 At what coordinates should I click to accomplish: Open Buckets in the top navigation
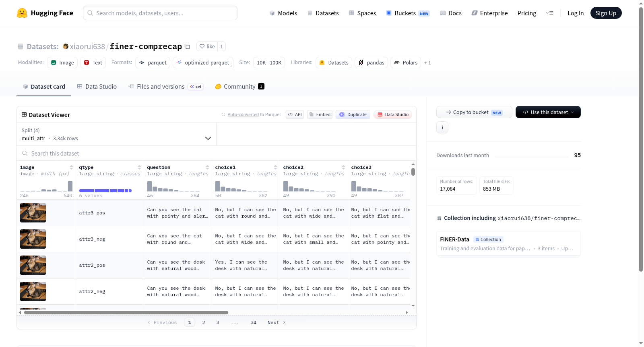click(408, 13)
